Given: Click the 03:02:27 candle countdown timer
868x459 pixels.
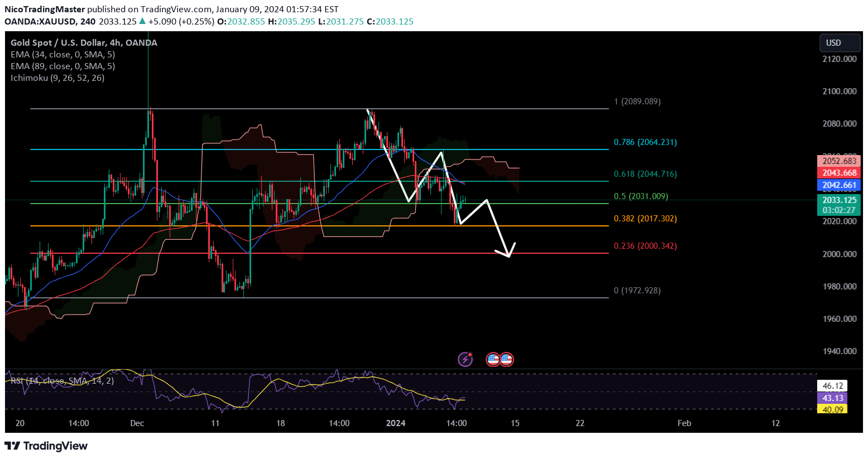Looking at the screenshot, I should 839,210.
